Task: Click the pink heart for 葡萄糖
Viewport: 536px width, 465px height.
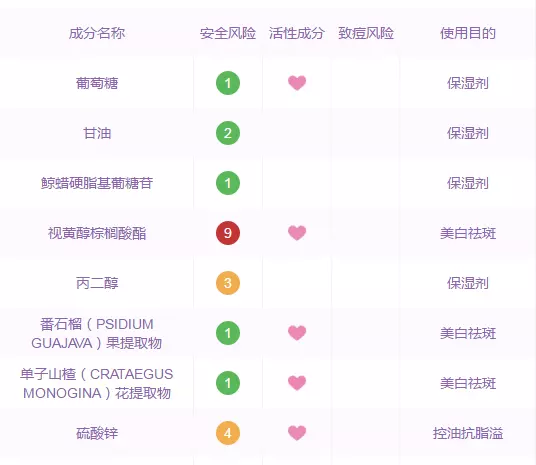Action: tap(297, 83)
